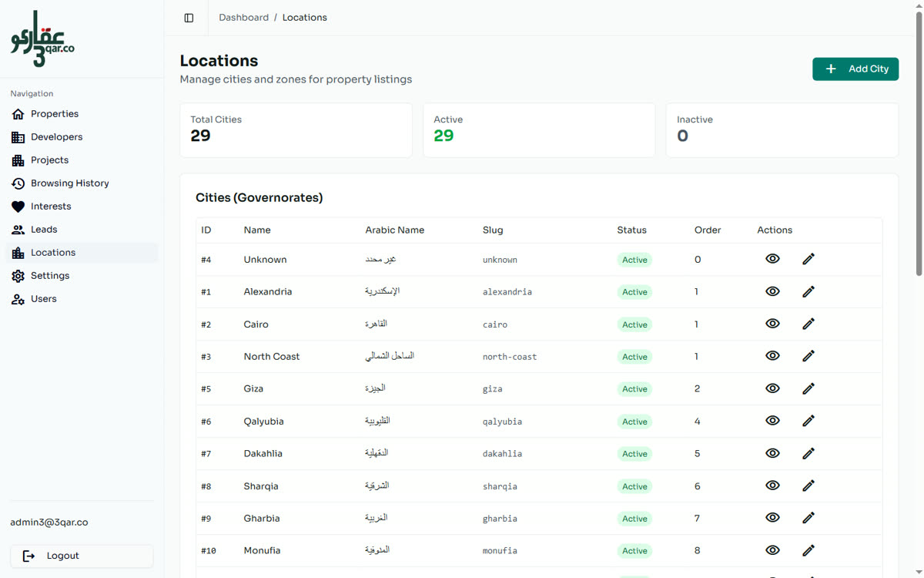The image size is (924, 578).
Task: Open Properties from the navigation
Action: pos(82,114)
